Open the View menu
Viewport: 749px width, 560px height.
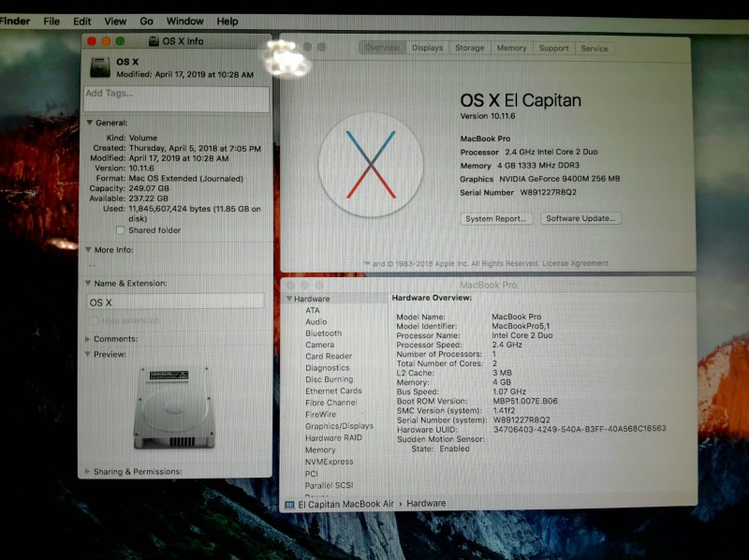click(115, 22)
